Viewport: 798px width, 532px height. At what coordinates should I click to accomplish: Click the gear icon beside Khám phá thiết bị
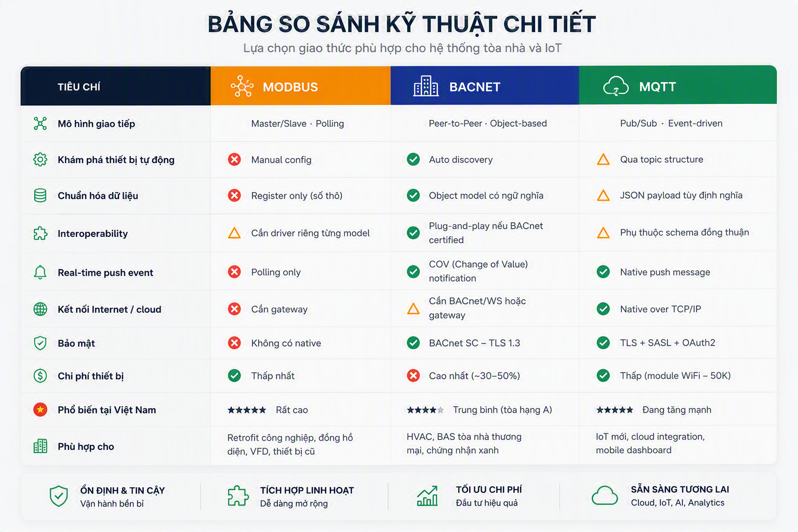point(40,159)
